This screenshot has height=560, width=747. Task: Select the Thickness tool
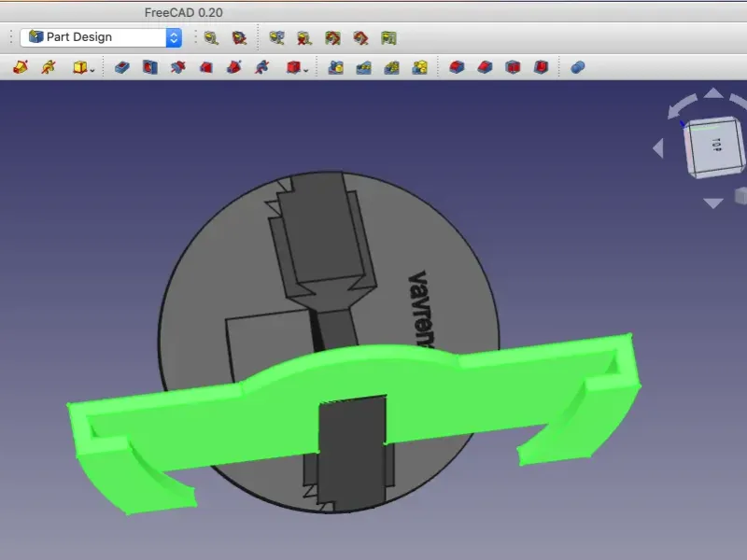tap(542, 67)
